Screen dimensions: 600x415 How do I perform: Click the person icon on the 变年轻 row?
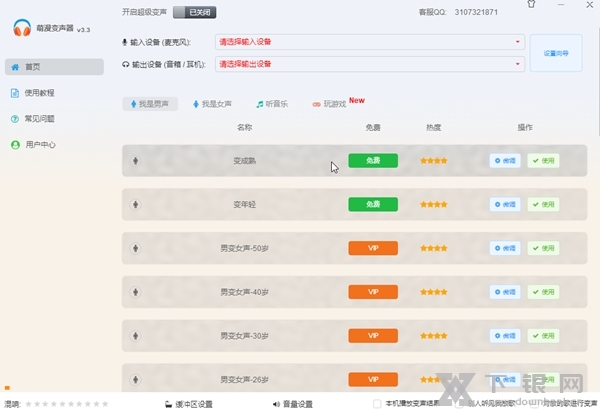click(135, 204)
